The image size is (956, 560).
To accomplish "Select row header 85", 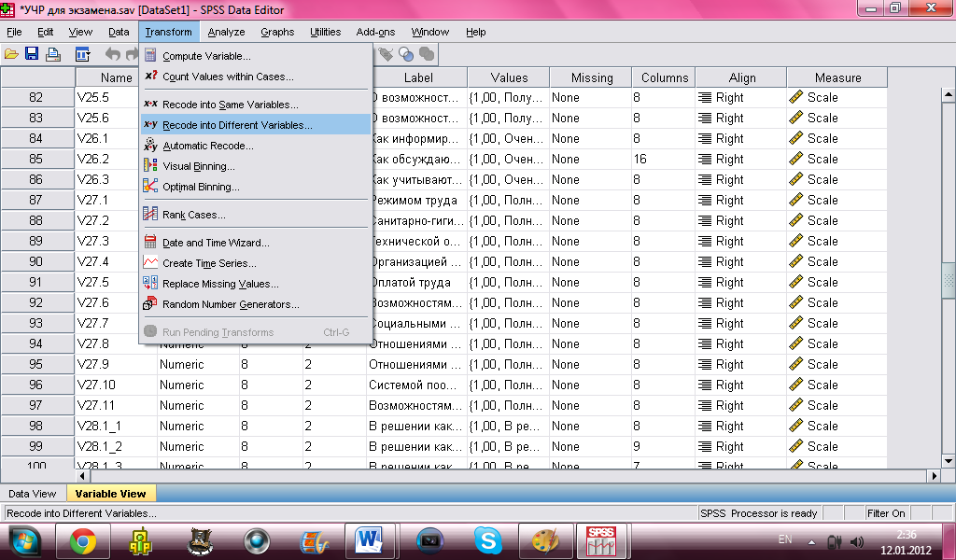I will [x=37, y=159].
